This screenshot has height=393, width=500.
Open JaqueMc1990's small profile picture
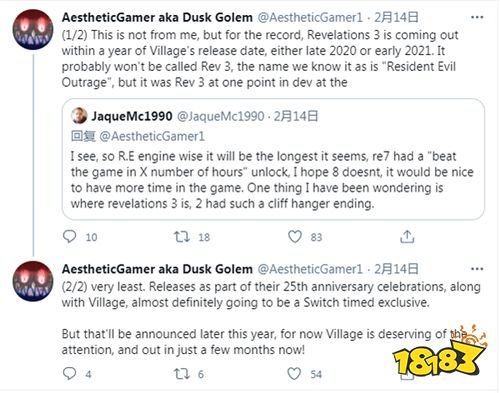pos(79,116)
